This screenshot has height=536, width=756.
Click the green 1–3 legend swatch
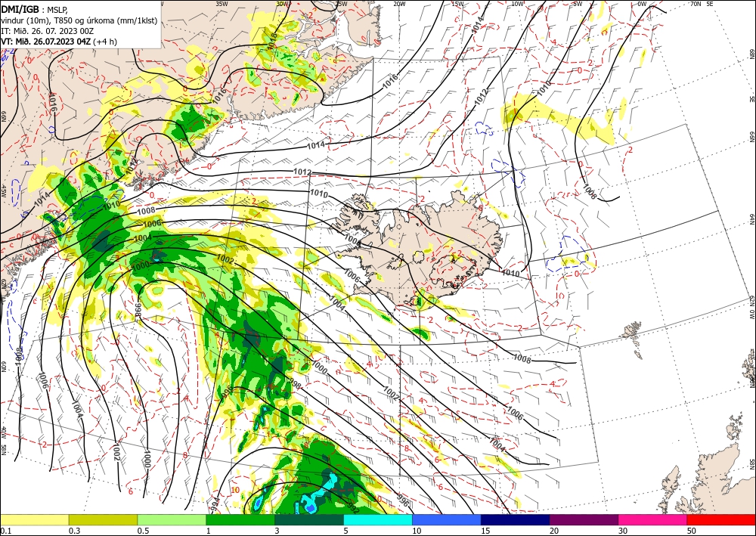tap(240, 519)
